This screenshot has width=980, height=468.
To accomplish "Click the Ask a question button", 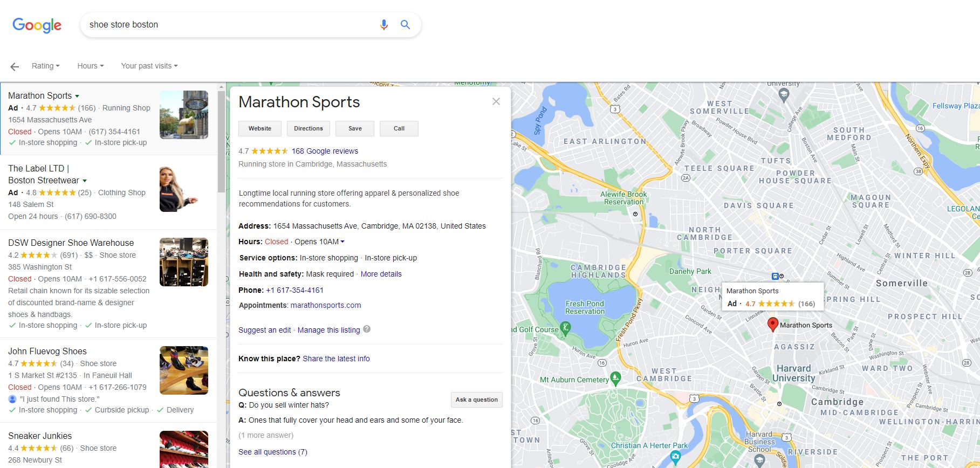I will pos(476,400).
